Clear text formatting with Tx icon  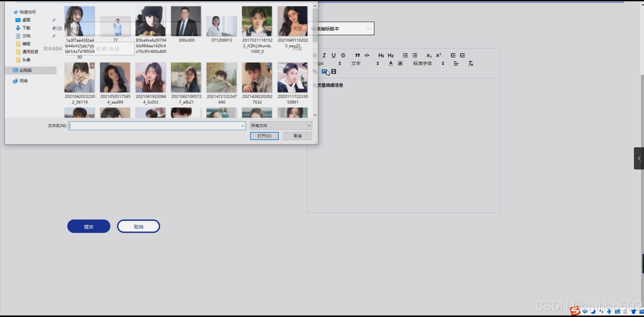pyautogui.click(x=470, y=63)
